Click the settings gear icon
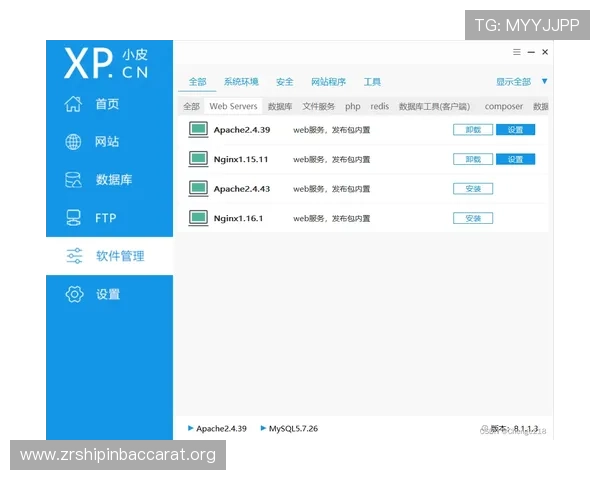This screenshot has height=480, width=600. [x=74, y=294]
